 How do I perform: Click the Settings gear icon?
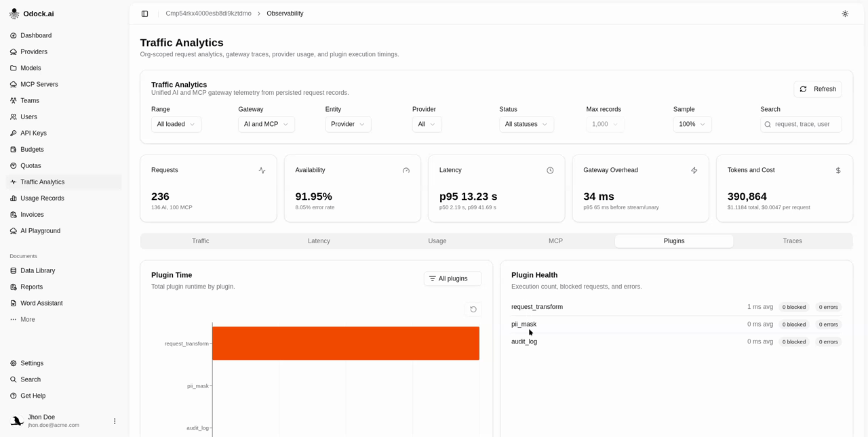coord(13,363)
